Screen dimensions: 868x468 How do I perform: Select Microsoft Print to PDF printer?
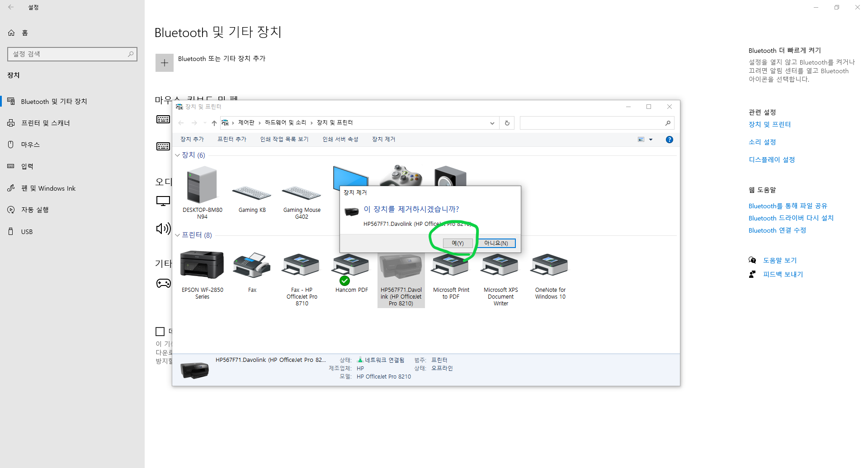pos(451,276)
